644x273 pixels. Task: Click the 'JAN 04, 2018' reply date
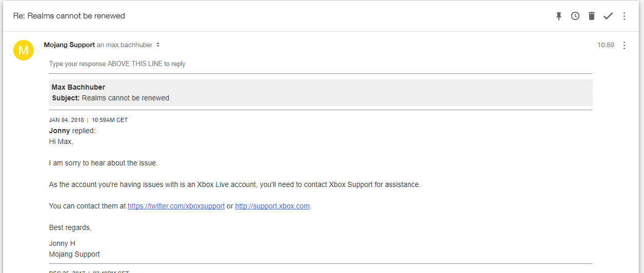click(x=66, y=120)
